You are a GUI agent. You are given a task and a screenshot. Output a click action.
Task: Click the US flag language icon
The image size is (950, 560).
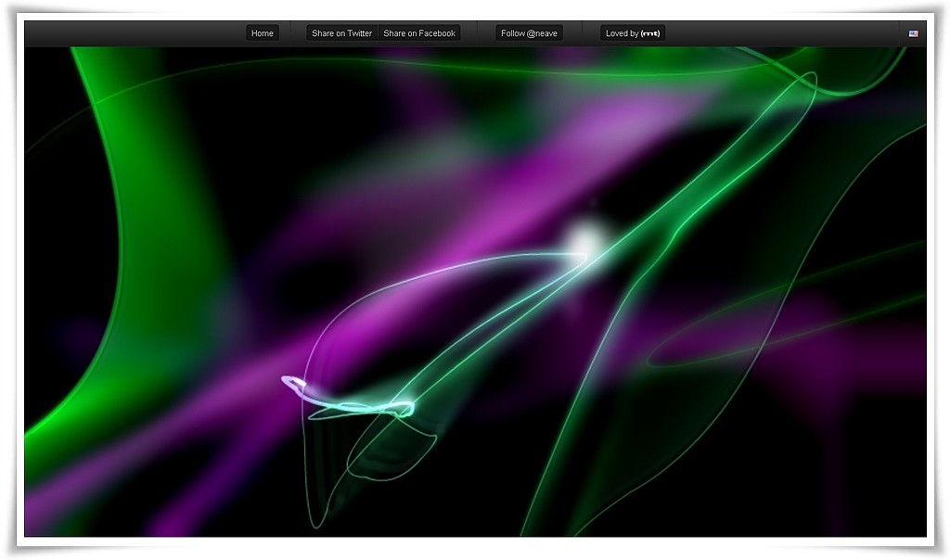[x=913, y=33]
